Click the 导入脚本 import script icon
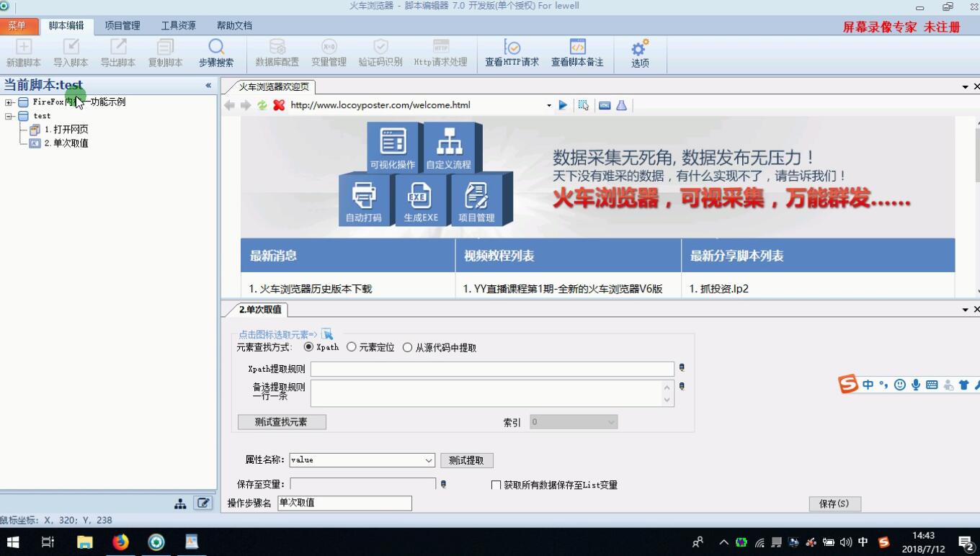This screenshot has width=980, height=556. click(x=71, y=54)
